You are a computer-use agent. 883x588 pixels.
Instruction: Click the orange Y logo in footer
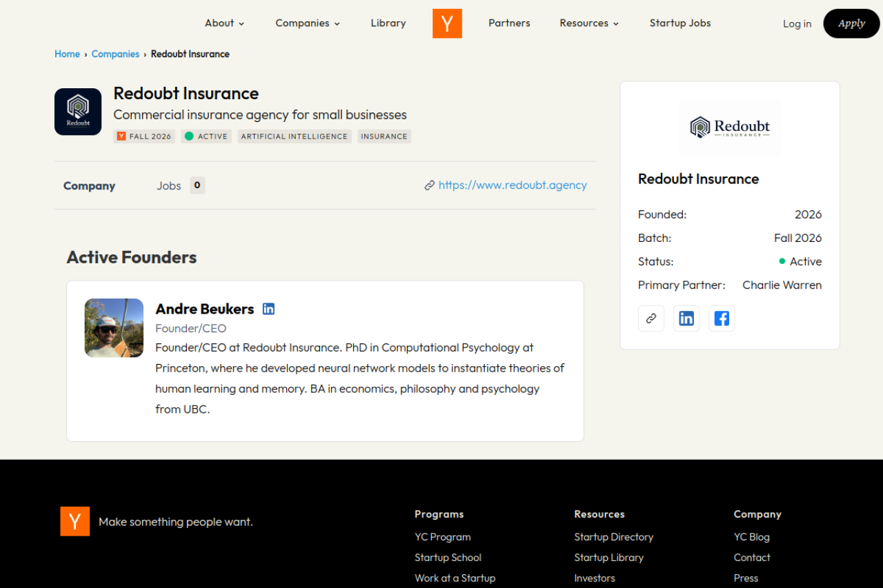pyautogui.click(x=75, y=521)
